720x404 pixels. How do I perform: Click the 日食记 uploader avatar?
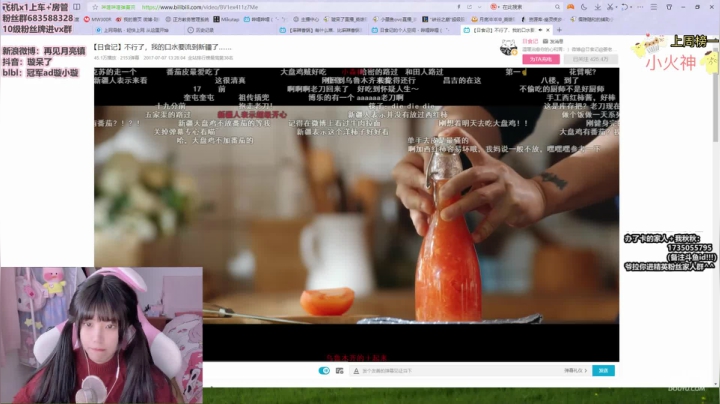508,47
